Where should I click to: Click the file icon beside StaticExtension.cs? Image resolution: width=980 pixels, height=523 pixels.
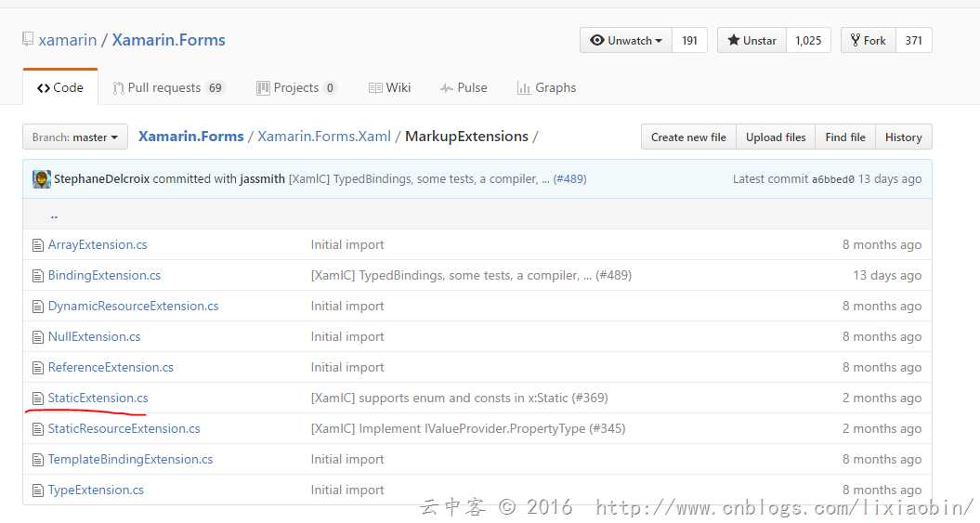(x=38, y=399)
